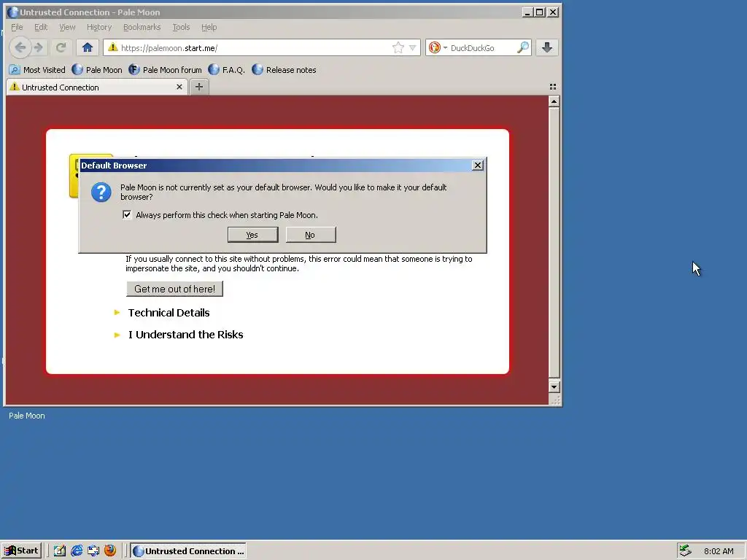Screen dimensions: 747x560
Task: Open the F.A.Q. bookmark
Action: (227, 70)
